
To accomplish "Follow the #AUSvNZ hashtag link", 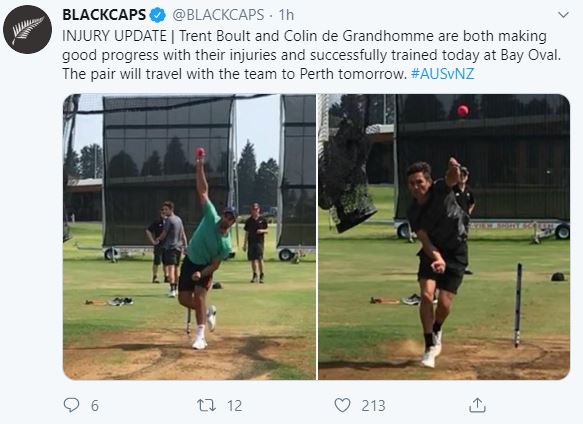I will click(x=442, y=74).
